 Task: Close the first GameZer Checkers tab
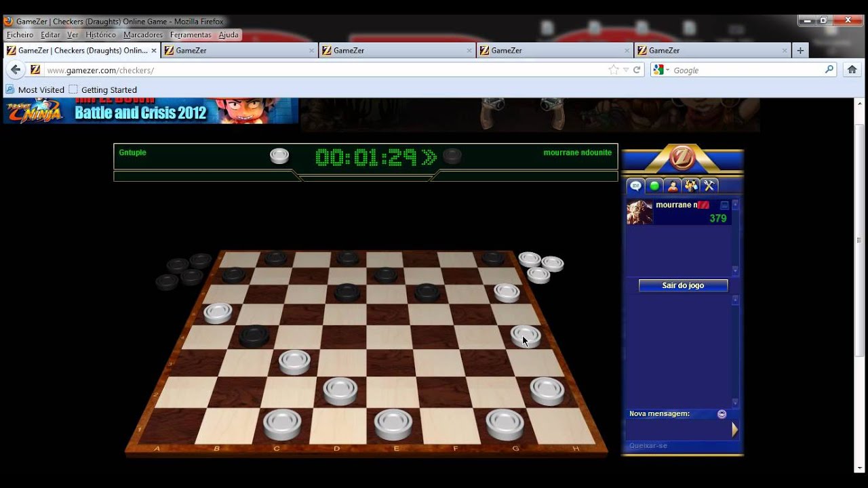(154, 50)
